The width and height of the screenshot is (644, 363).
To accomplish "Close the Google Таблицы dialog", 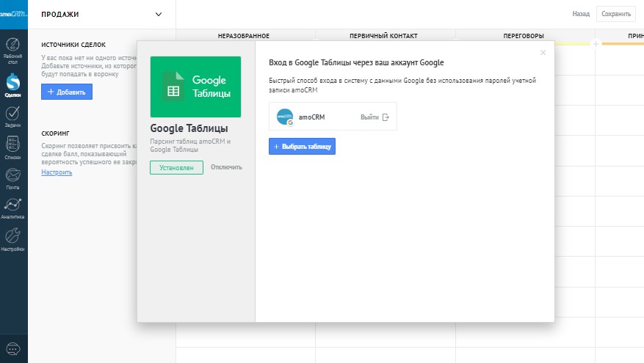I will pyautogui.click(x=543, y=53).
